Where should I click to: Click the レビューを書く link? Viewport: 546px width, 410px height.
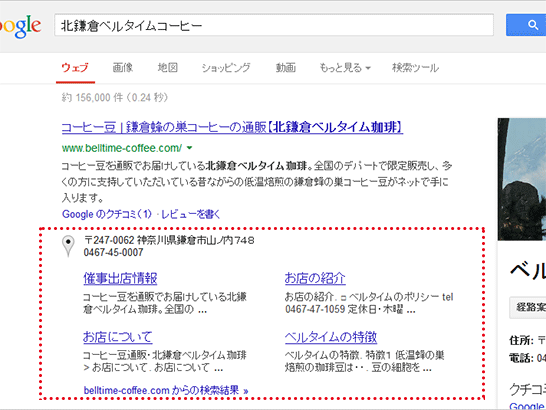(x=190, y=214)
